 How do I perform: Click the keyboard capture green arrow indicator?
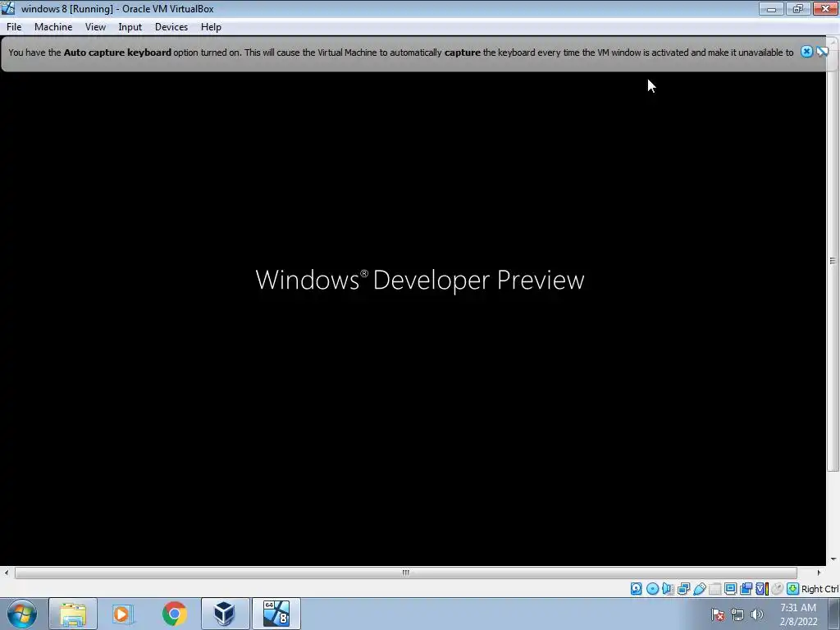tap(793, 589)
